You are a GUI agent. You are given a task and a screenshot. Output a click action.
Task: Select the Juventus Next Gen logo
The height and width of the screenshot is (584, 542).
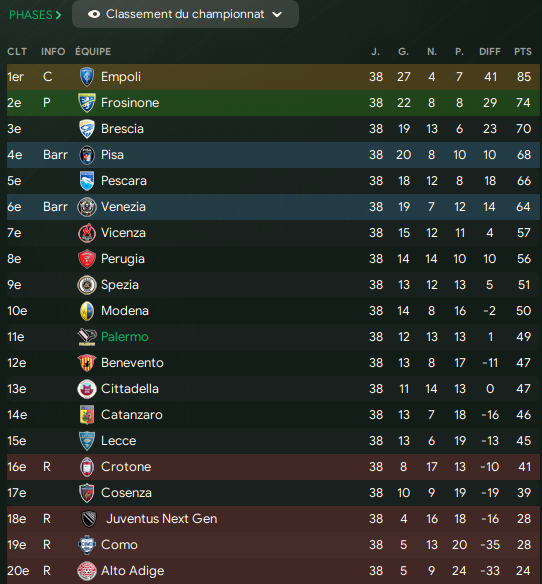click(89, 519)
